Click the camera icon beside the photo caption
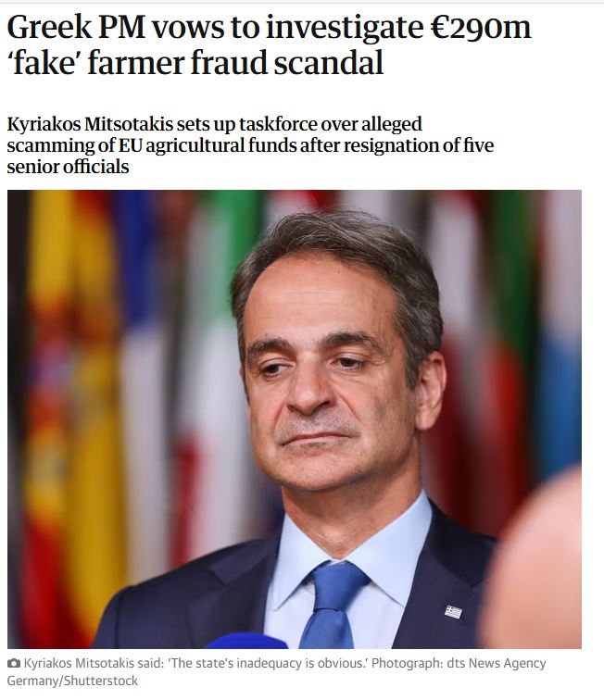Image resolution: width=604 pixels, height=700 pixels. 14,664
